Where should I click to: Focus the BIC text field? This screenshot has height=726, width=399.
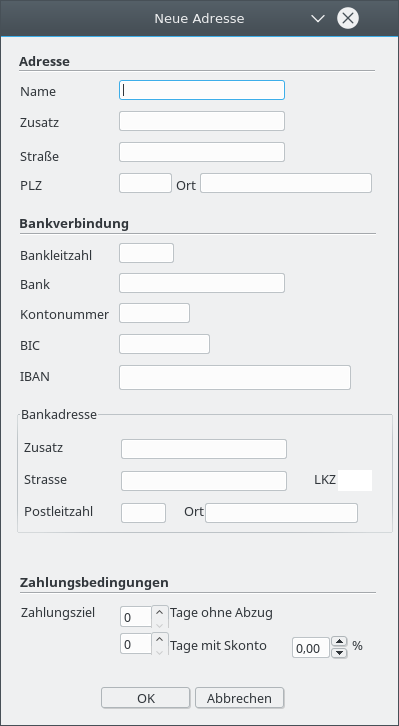click(164, 344)
